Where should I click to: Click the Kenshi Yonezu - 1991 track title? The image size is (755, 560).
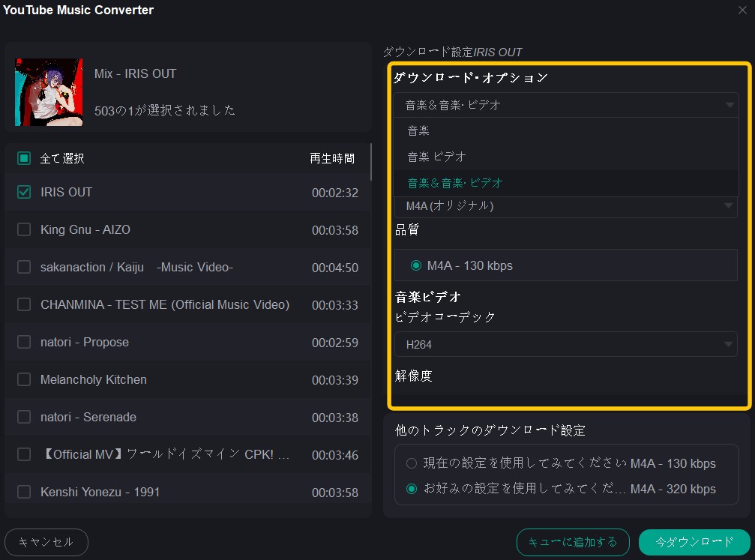coord(100,492)
